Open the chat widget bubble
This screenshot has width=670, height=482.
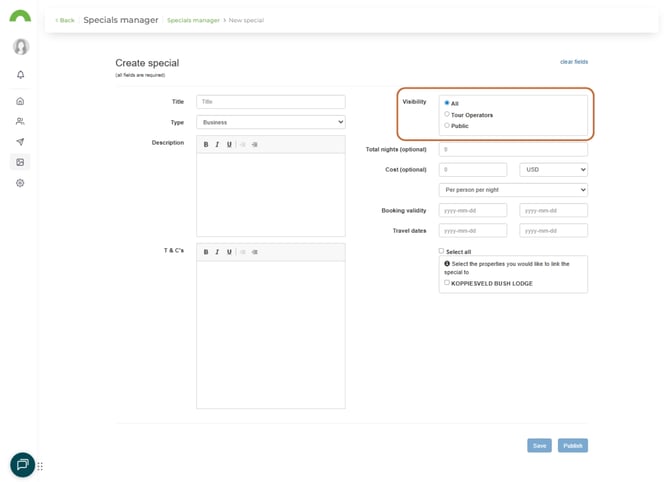(22, 465)
